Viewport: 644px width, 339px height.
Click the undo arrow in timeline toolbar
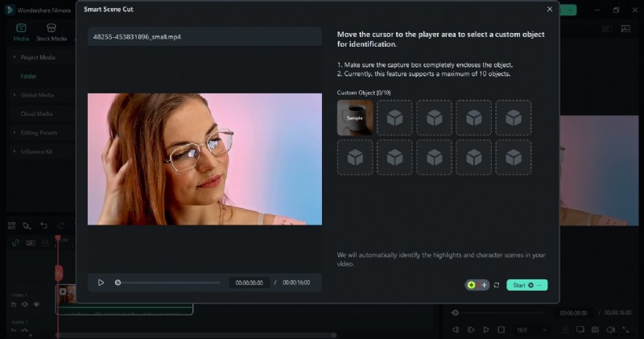(x=43, y=226)
